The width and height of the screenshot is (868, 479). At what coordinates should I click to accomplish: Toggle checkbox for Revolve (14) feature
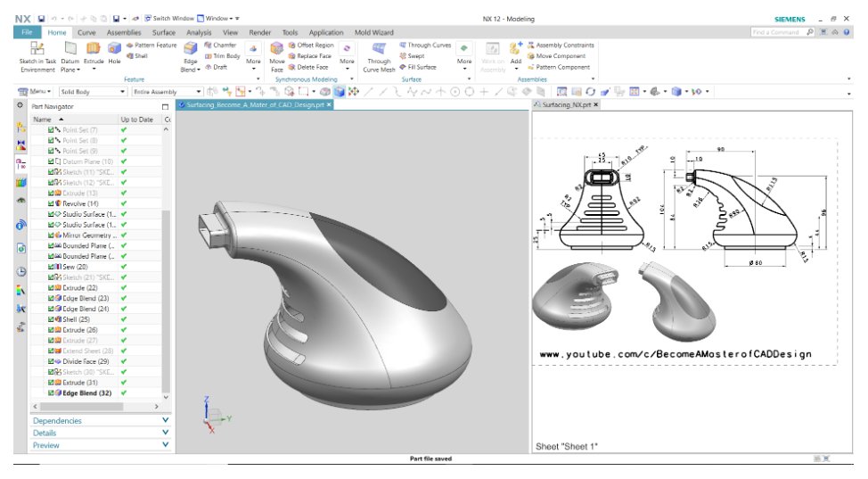tap(51, 203)
